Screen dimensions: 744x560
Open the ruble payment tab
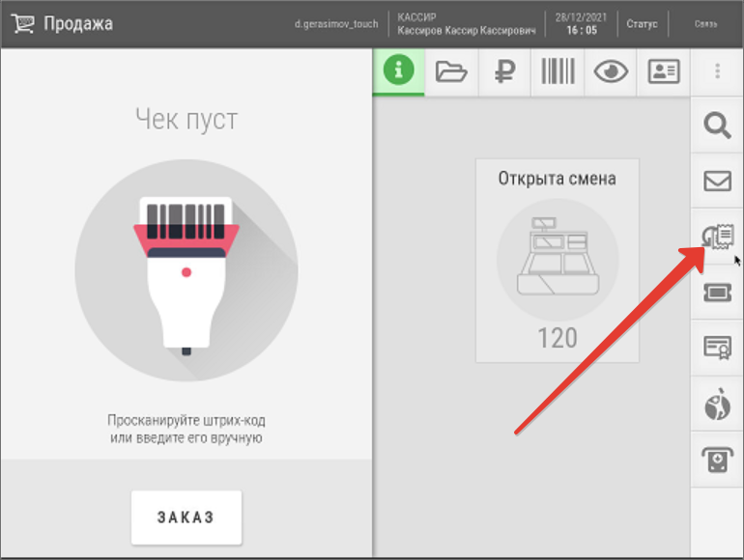tap(504, 71)
